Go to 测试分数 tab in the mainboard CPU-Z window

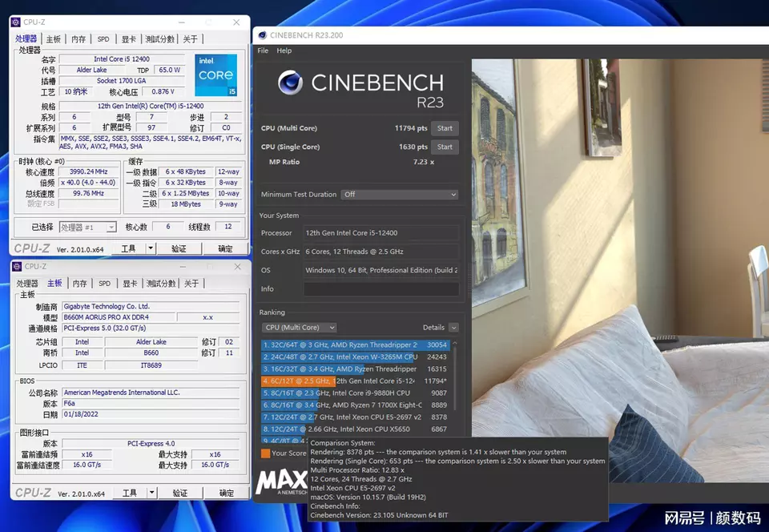pyautogui.click(x=161, y=284)
